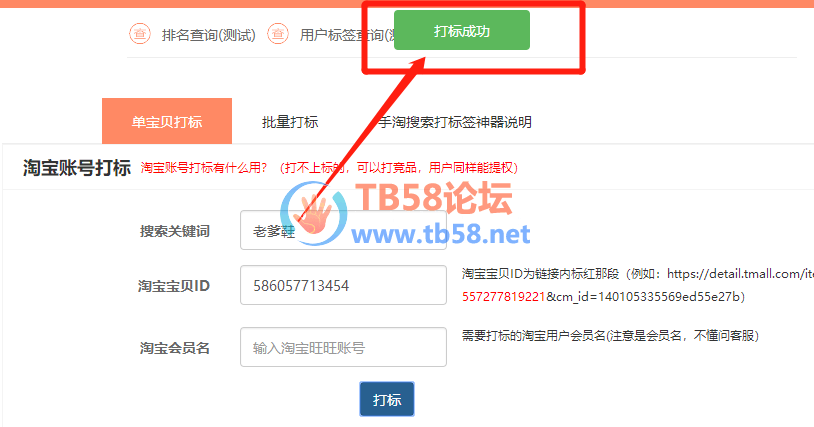814x427 pixels.
Task: Focus the 搜索关键词 field containing 老爹鞋
Action: click(343, 230)
